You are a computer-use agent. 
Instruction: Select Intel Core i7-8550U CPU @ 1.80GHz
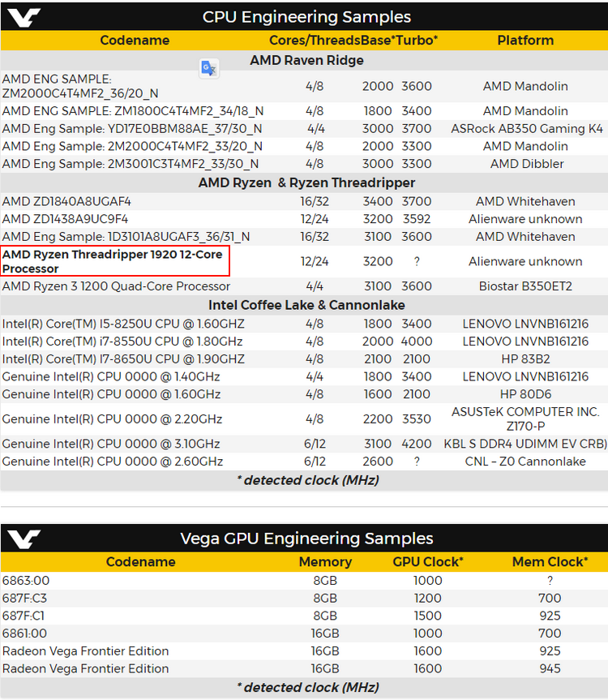122,341
